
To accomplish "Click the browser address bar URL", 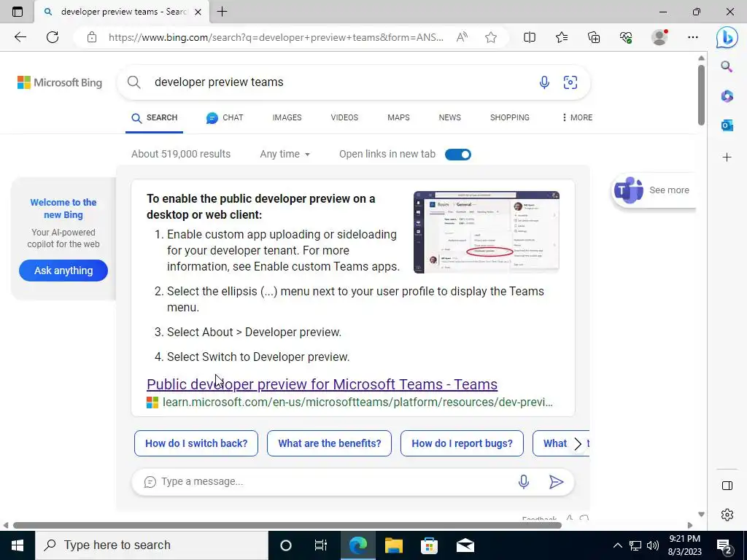I will (x=276, y=37).
